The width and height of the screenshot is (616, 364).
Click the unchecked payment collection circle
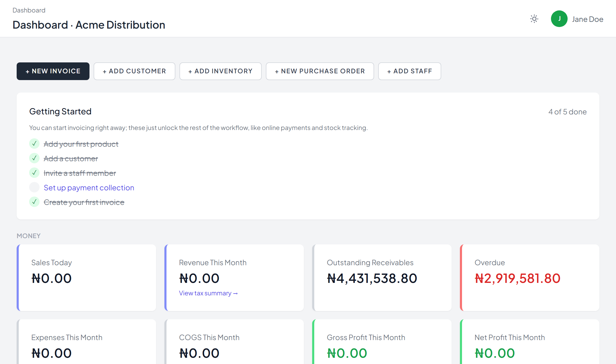click(x=34, y=187)
